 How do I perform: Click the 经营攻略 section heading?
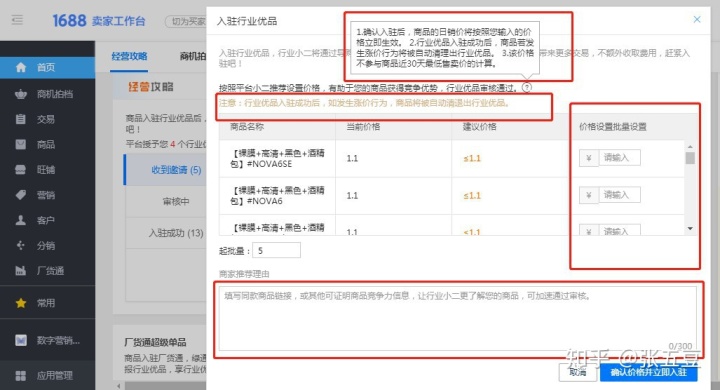click(151, 87)
